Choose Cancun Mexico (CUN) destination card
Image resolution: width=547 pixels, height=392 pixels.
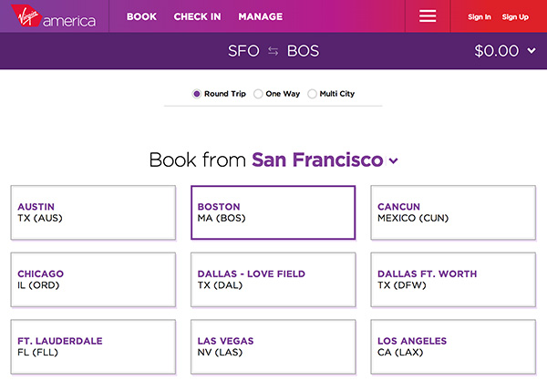pyautogui.click(x=453, y=212)
